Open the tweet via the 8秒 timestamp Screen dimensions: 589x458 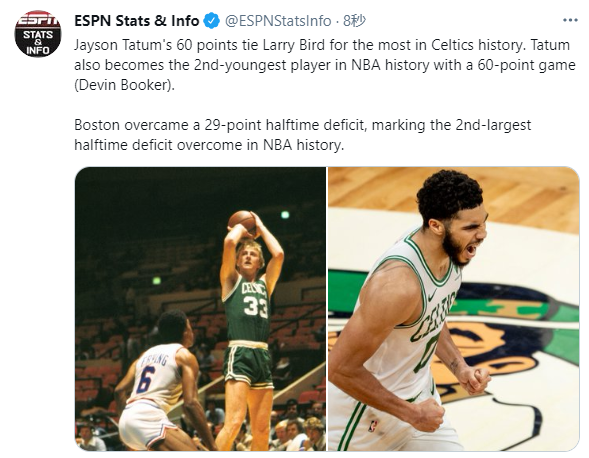354,21
